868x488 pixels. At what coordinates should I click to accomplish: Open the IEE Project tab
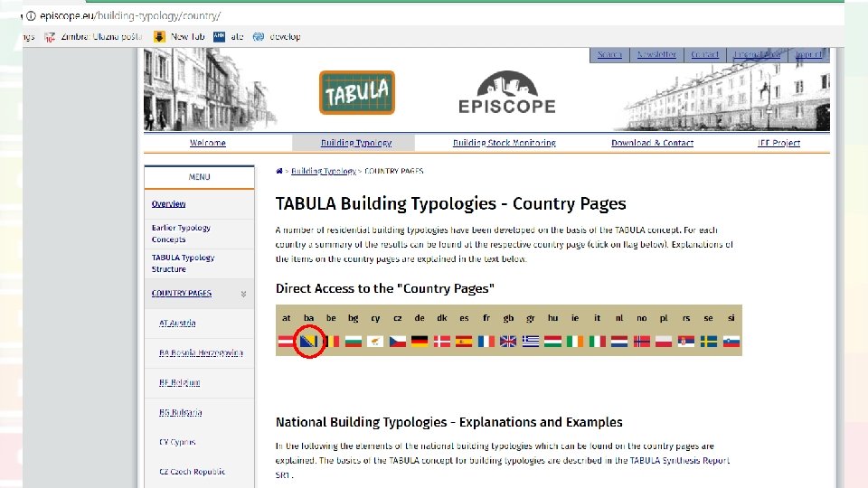778,143
